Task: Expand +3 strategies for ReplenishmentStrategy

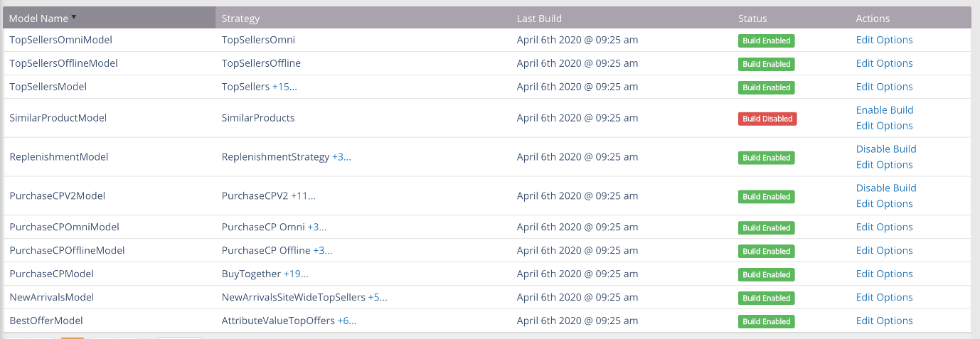Action: tap(341, 157)
